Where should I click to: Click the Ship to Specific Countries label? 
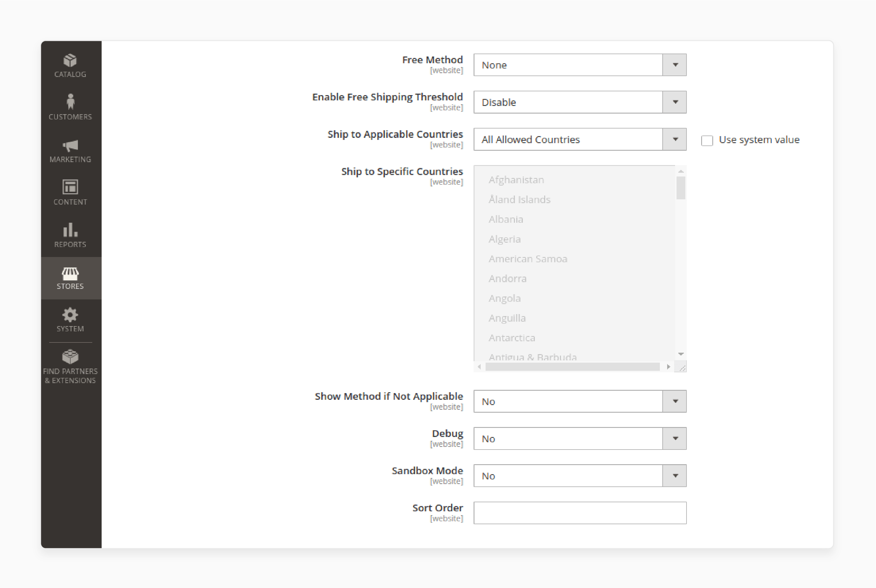[x=402, y=172]
